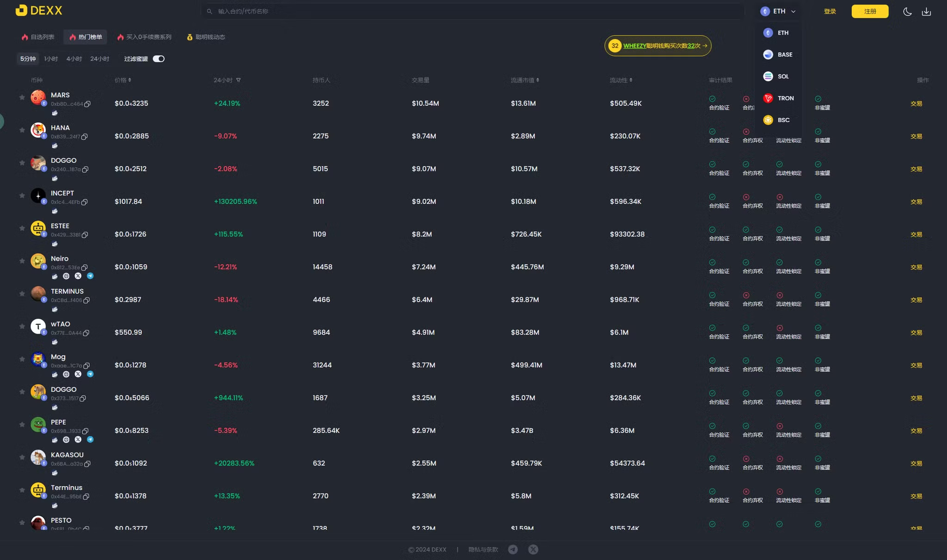Click the download icon in the header
947x560 pixels.
click(x=926, y=12)
